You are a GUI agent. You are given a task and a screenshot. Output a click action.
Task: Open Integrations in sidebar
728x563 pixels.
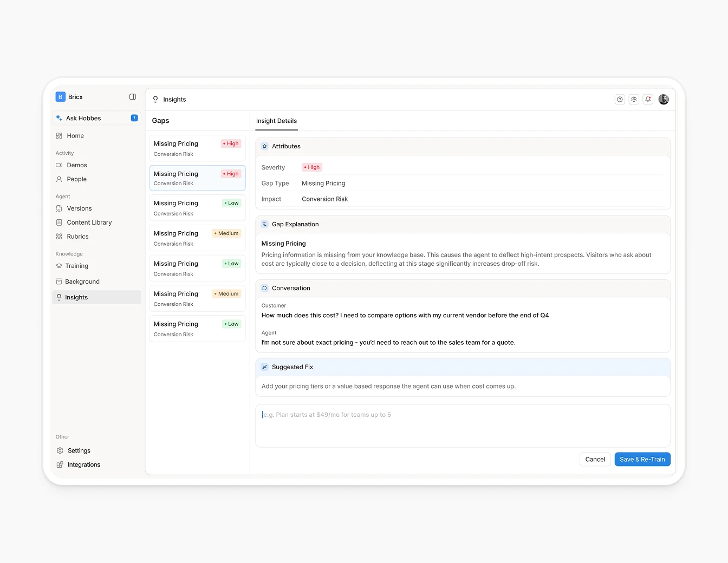(x=83, y=464)
